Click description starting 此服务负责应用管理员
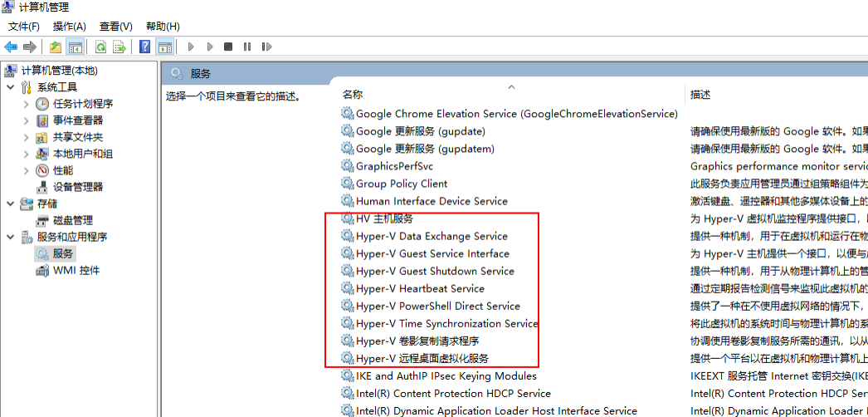The width and height of the screenshot is (868, 417). tap(779, 184)
